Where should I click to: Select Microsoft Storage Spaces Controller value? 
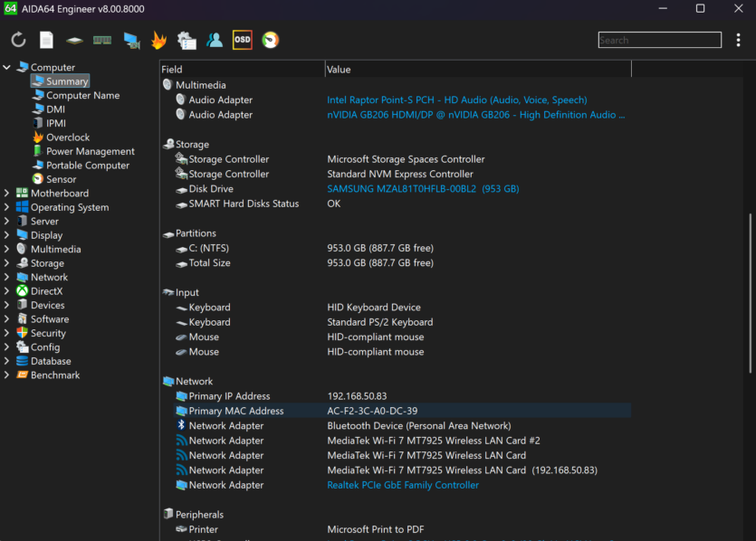406,159
